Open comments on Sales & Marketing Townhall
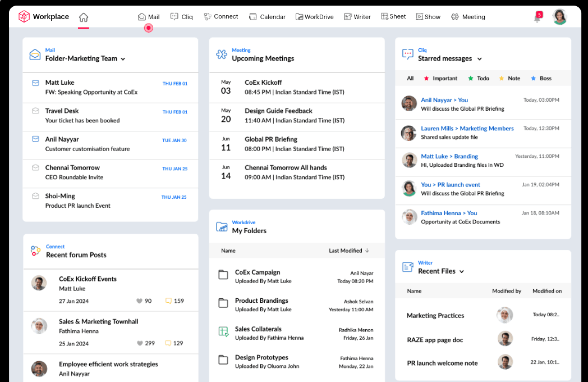588x382 pixels. (168, 343)
